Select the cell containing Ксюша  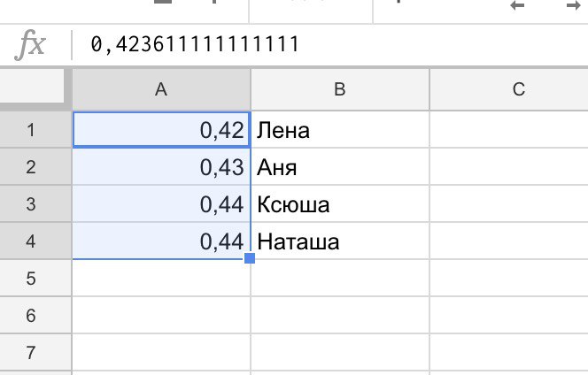click(340, 203)
